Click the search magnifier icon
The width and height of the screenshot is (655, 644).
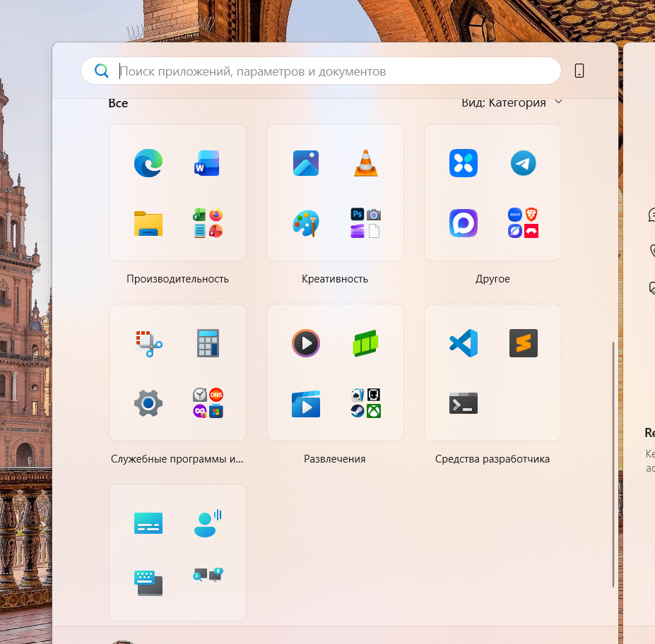(102, 71)
